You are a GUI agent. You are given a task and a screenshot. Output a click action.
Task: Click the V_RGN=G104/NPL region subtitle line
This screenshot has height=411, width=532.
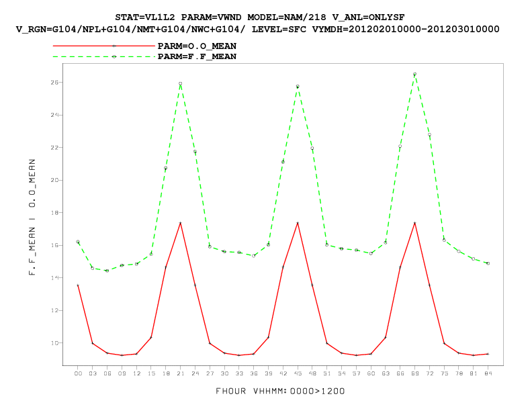(x=257, y=29)
